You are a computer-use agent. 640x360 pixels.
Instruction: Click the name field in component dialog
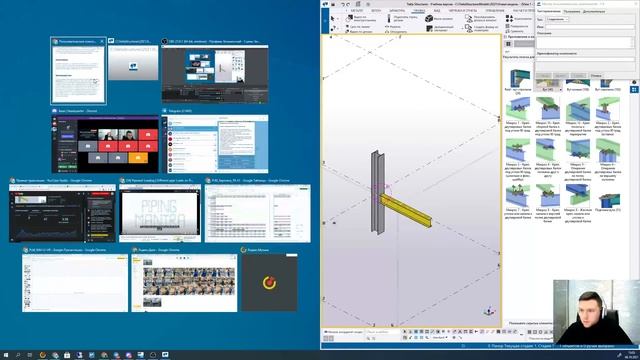590,27
